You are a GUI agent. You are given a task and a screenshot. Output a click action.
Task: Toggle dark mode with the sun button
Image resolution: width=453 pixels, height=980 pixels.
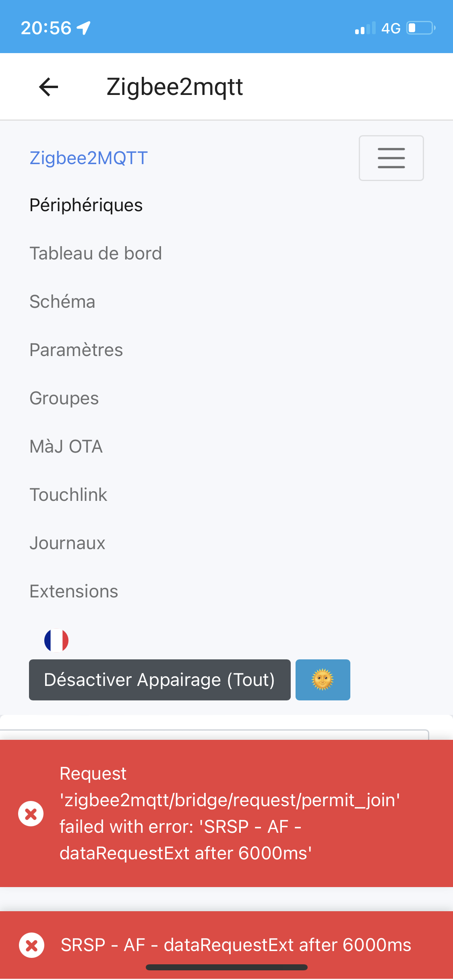click(322, 680)
